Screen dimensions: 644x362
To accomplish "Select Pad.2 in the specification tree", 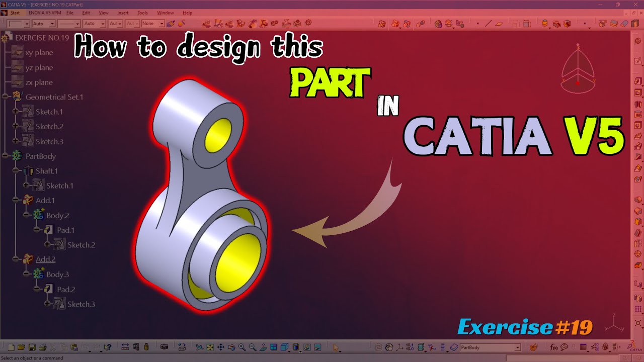I will click(66, 289).
